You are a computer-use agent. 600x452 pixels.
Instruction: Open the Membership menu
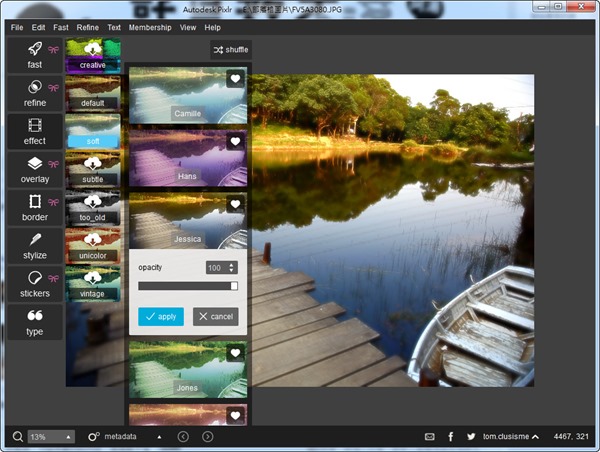click(150, 27)
